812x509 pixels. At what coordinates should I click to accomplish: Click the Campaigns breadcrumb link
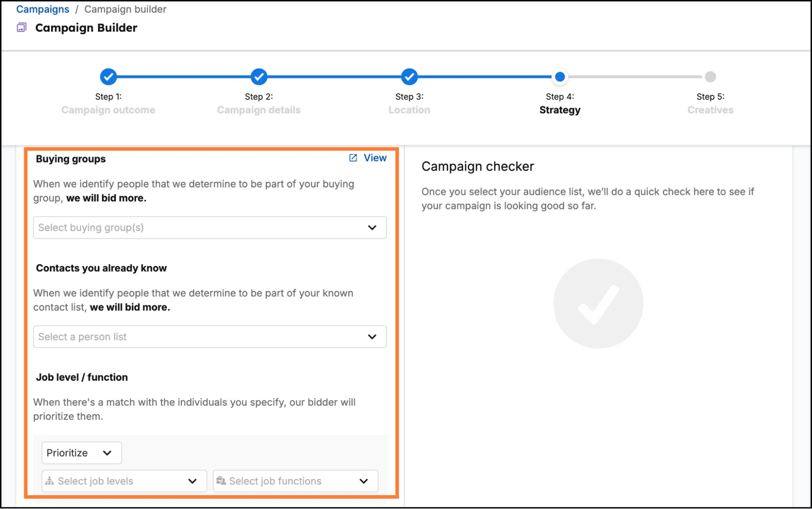coord(42,9)
